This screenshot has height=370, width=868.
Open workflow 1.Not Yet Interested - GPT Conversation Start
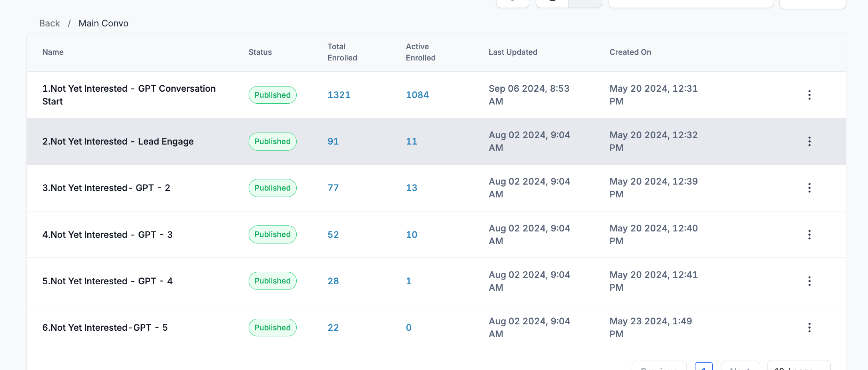point(129,95)
